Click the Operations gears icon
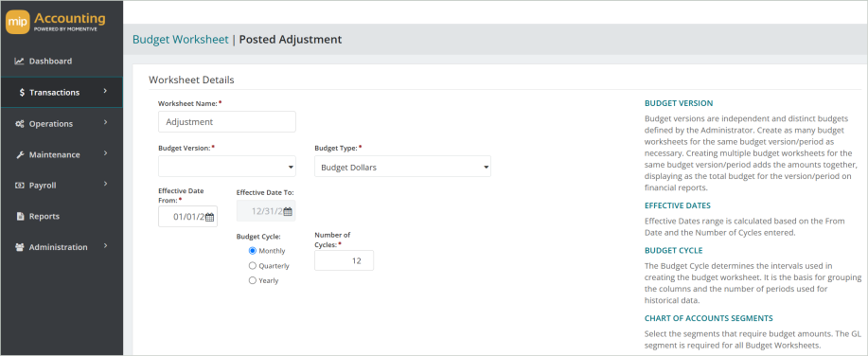 (19, 124)
